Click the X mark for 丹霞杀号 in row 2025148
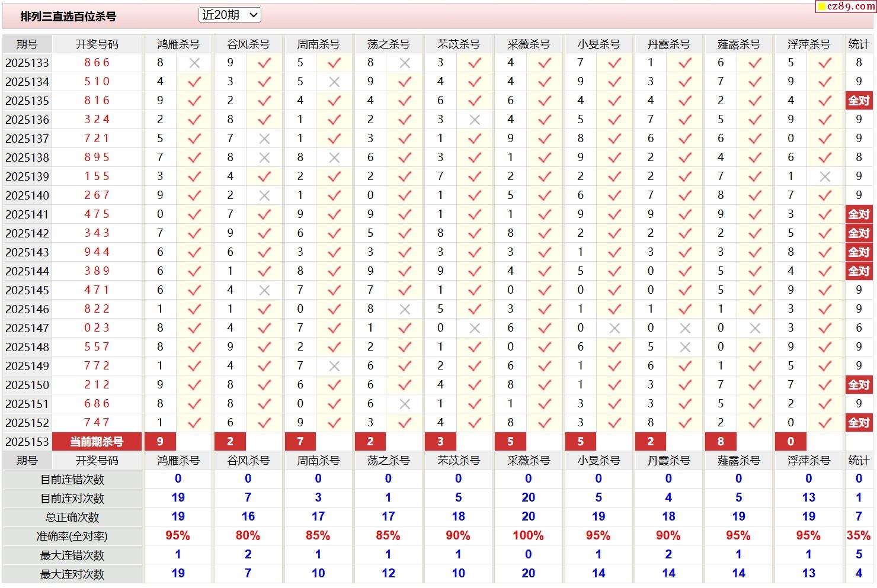This screenshot has height=588, width=877. [x=685, y=347]
